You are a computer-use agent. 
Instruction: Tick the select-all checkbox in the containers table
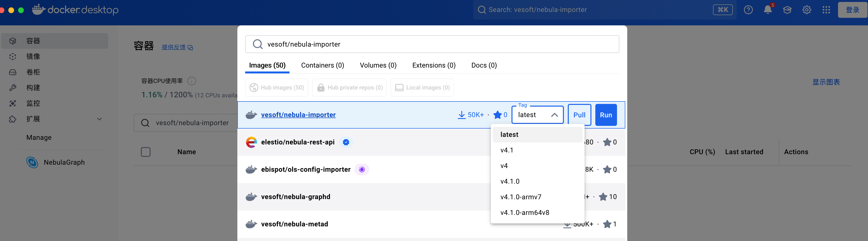(145, 152)
